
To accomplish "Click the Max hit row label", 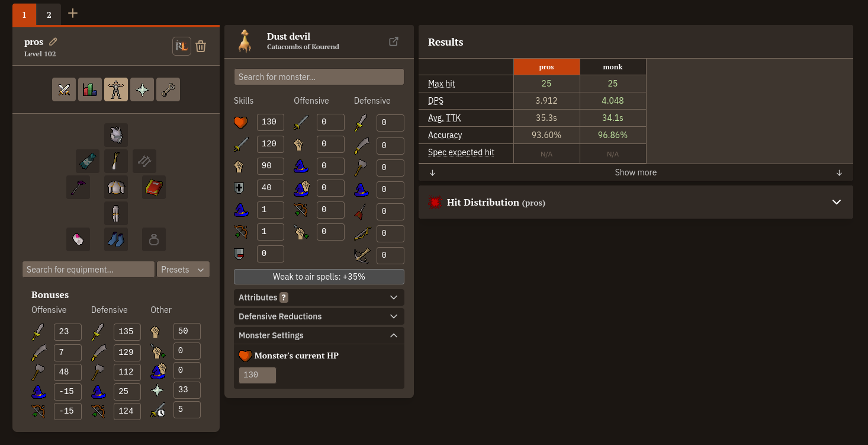I will tap(442, 84).
